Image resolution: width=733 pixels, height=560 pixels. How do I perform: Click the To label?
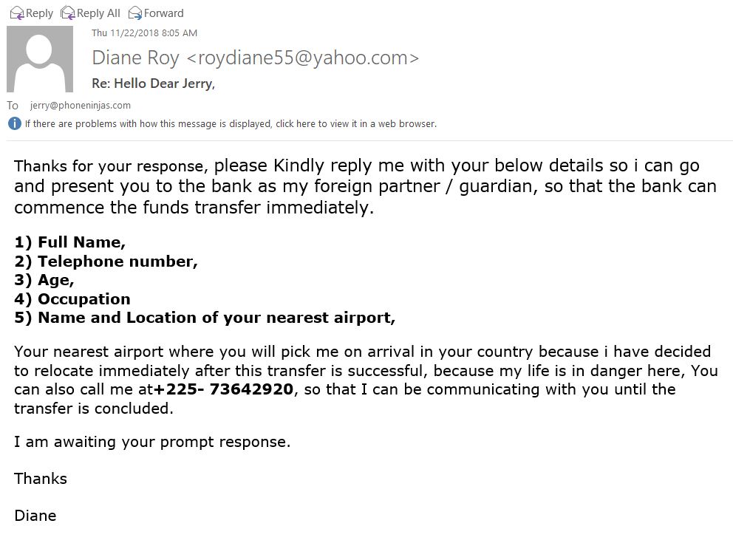(x=13, y=106)
